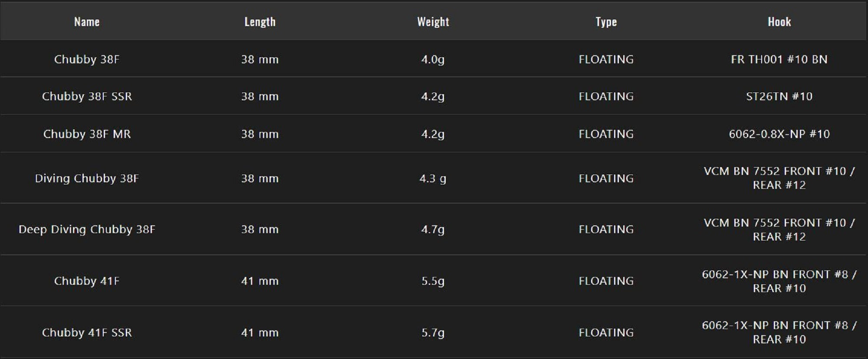Viewport: 868px width, 359px height.
Task: Select the Chubby 38F SSR name cell
Action: [87, 96]
